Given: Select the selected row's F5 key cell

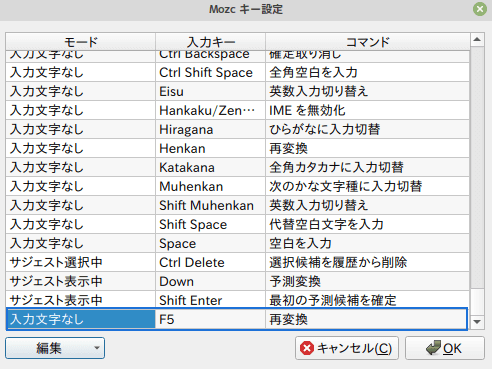Looking at the screenshot, I should click(210, 319).
